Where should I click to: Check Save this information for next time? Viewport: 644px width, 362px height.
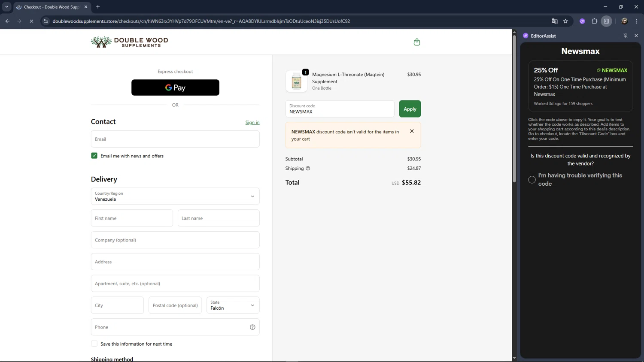[94, 344]
